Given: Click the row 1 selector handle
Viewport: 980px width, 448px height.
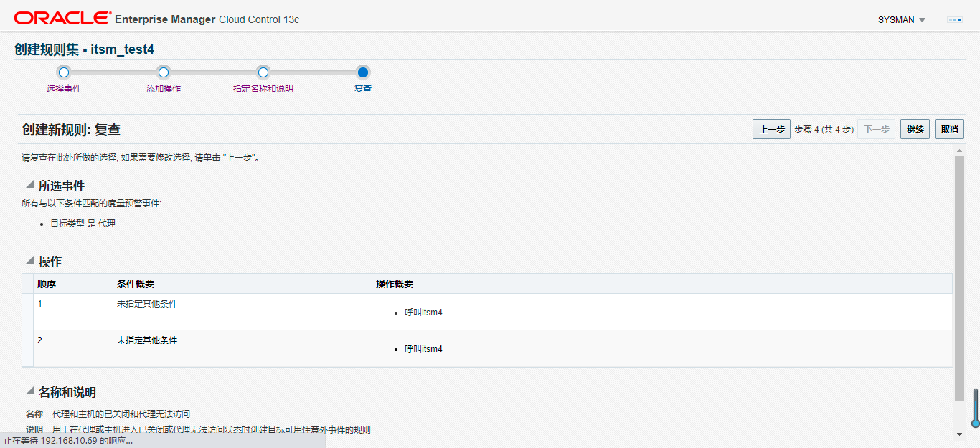Looking at the screenshot, I should 28,312.
